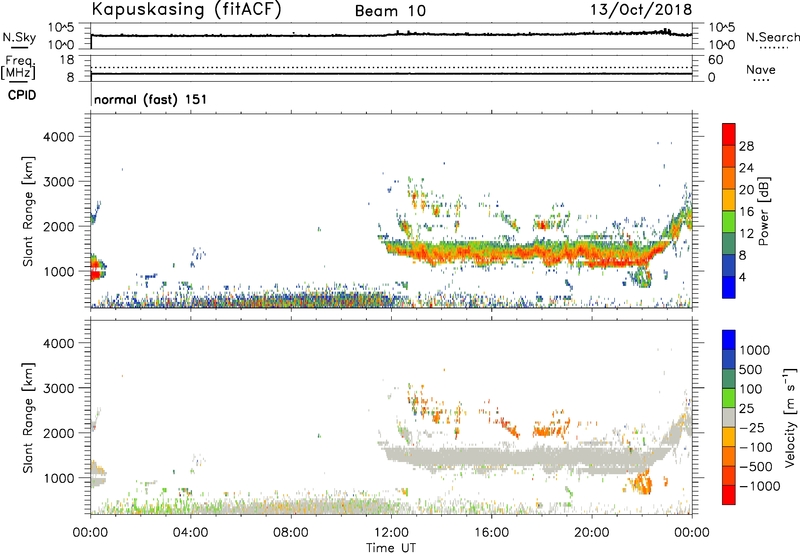Select the 'Beam 10' label
Viewport: 800px width, 554px height.
390,11
